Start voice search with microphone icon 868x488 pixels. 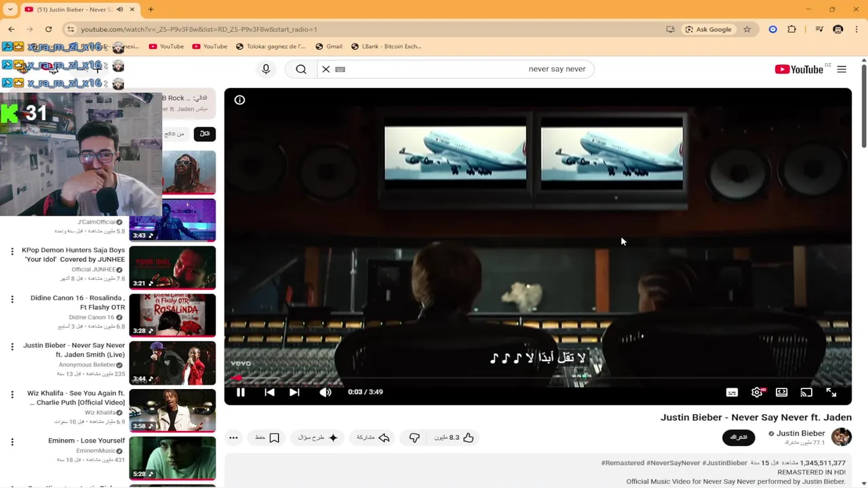coord(266,69)
